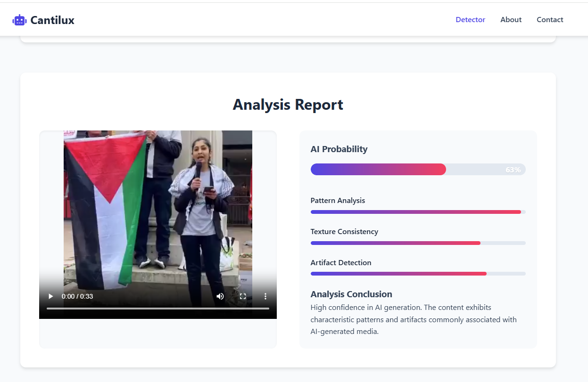Click the video seek progress bar
Image resolution: width=588 pixels, height=382 pixels.
pos(158,309)
